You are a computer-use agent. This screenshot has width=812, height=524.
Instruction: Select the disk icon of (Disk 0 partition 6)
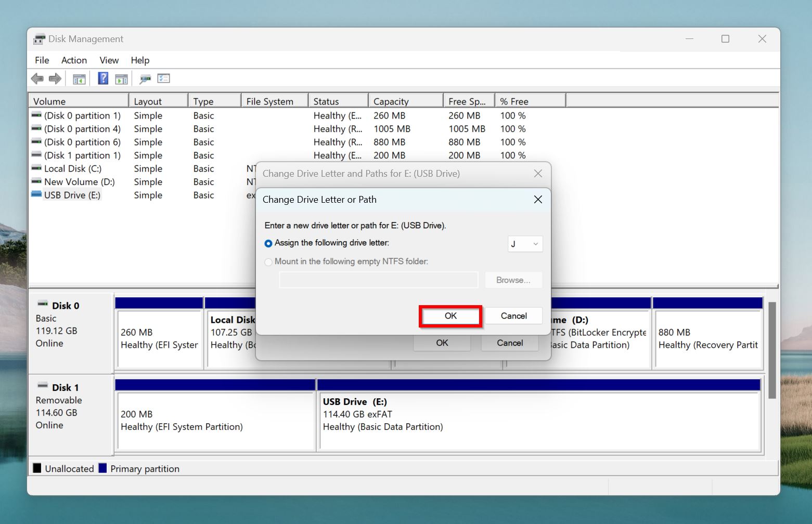36,141
